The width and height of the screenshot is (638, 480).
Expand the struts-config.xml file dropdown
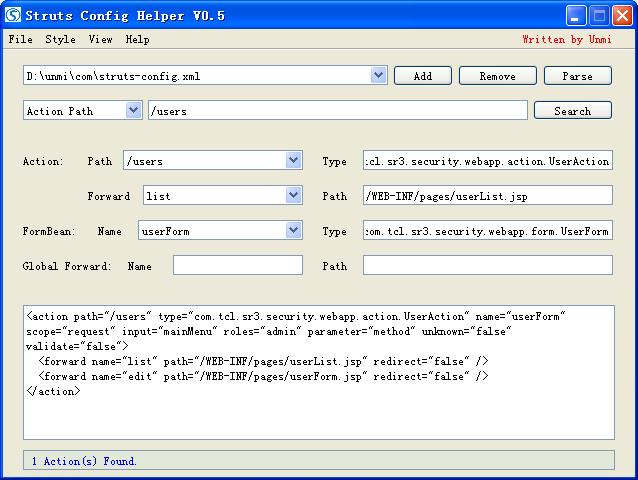coord(378,75)
